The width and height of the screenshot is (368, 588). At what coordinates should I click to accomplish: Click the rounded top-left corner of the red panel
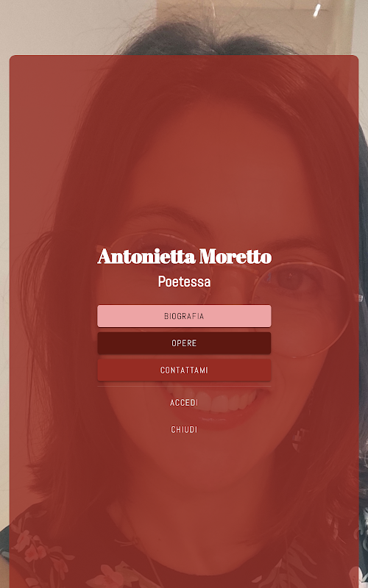tap(13, 60)
